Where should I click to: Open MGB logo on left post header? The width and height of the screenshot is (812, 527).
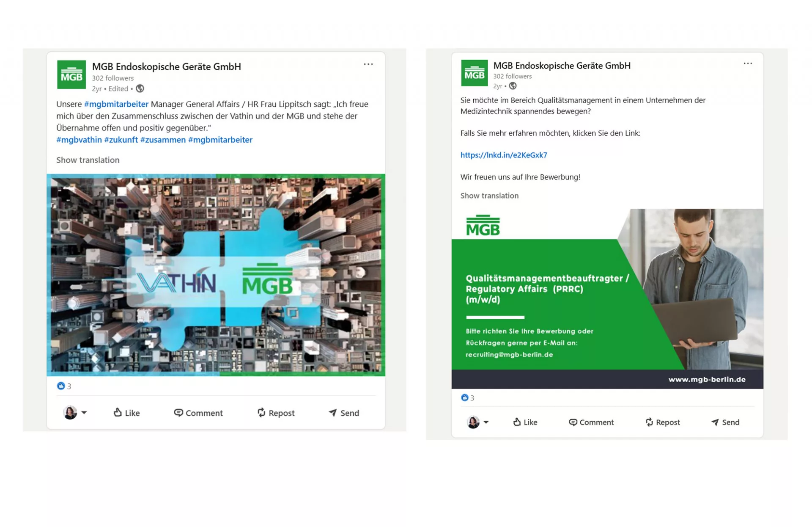coord(71,75)
